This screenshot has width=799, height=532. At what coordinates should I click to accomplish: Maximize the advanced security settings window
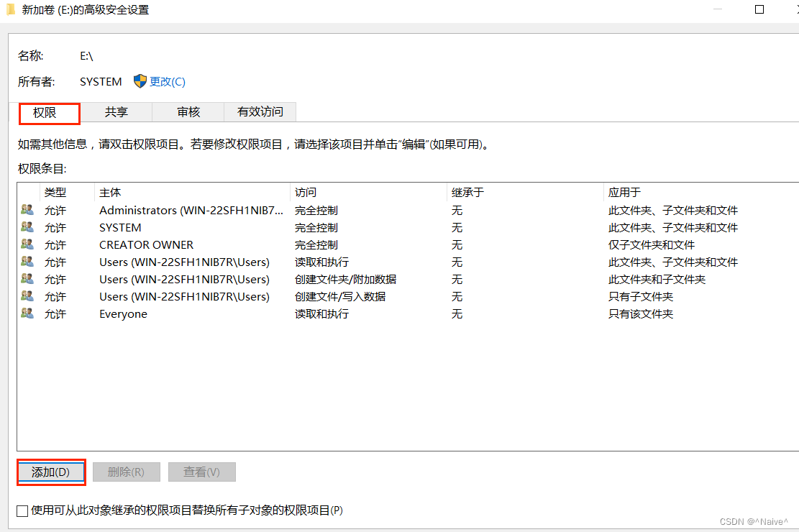click(759, 10)
